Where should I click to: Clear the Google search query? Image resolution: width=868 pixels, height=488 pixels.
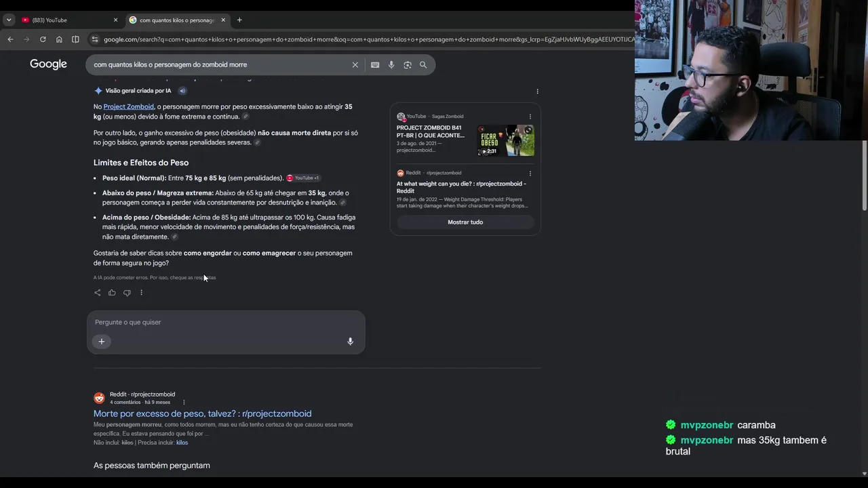[x=355, y=65]
